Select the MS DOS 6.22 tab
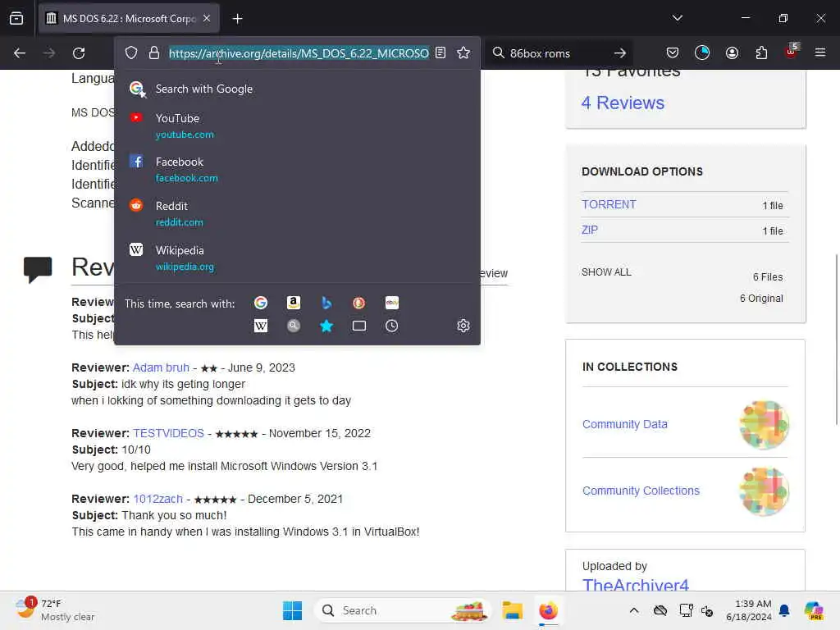 129,18
